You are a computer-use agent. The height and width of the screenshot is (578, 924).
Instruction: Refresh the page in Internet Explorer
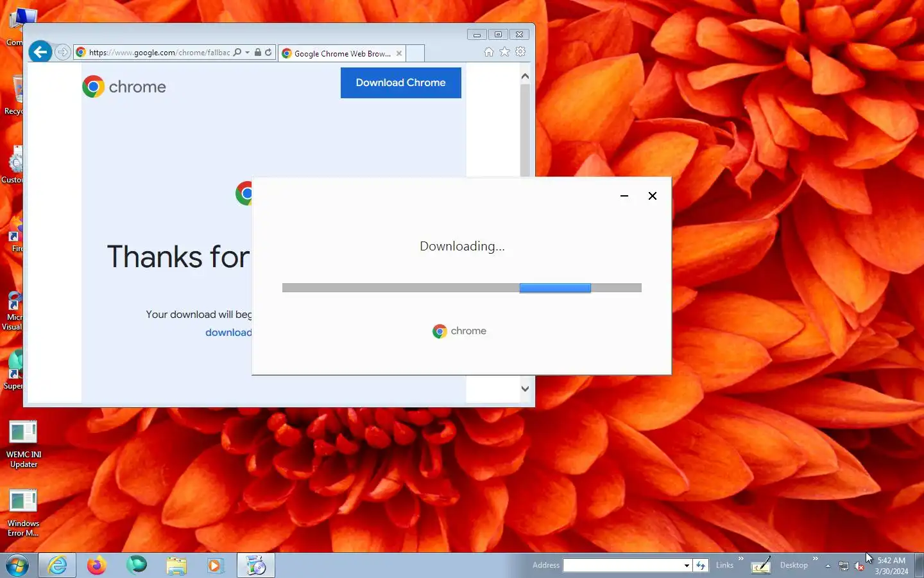click(x=268, y=53)
